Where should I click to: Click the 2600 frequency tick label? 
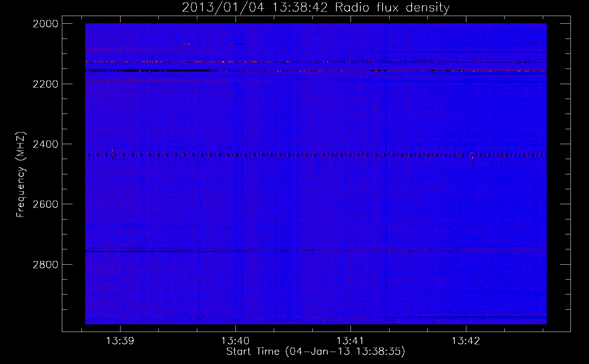pyautogui.click(x=45, y=204)
